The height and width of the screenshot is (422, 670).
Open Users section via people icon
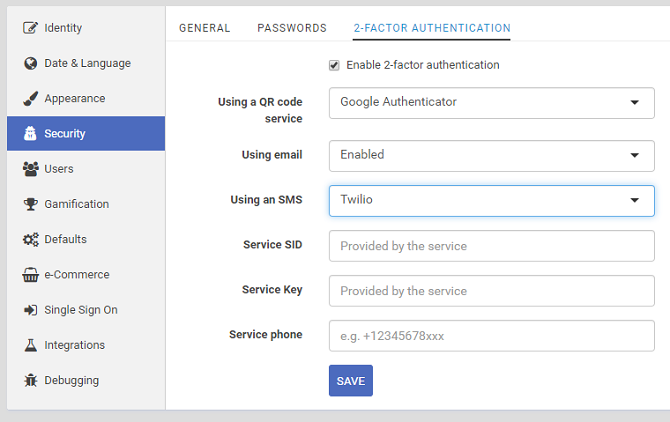click(30, 169)
